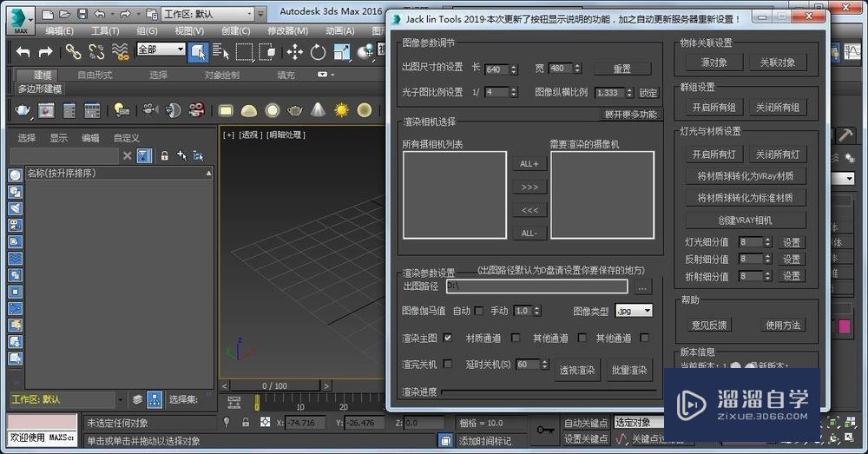Screen dimensions: 868x454
Task: Open the 工具(T) menu
Action: (105, 31)
